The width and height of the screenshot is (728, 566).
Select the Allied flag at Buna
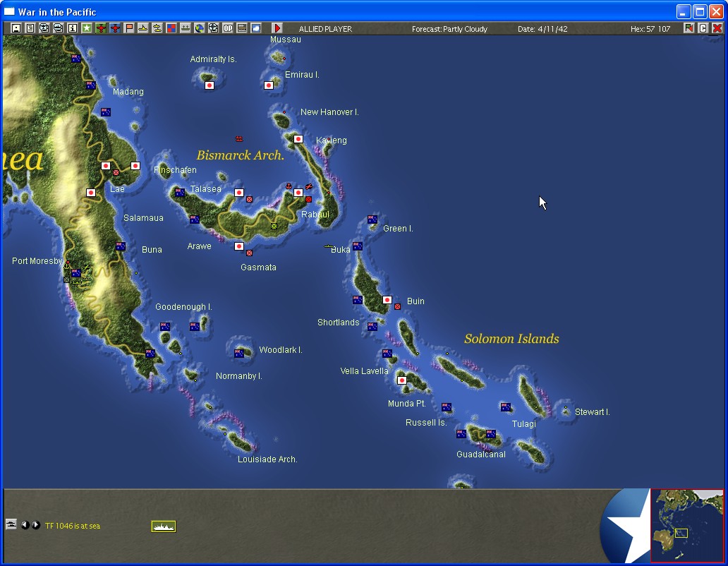[x=121, y=246]
